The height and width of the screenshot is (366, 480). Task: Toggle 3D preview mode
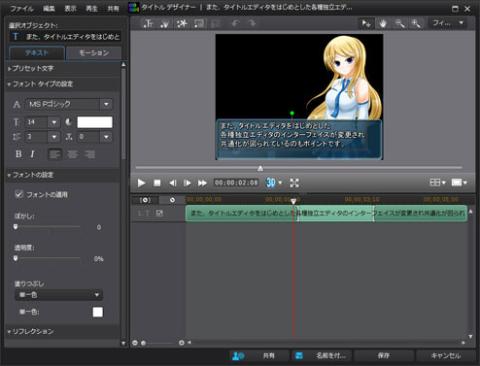(271, 183)
